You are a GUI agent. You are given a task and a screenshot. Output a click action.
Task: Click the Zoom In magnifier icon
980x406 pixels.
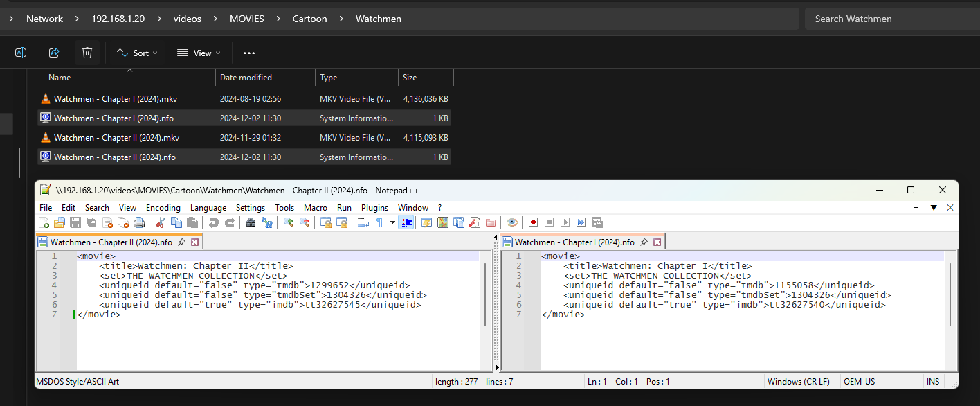[x=288, y=222]
